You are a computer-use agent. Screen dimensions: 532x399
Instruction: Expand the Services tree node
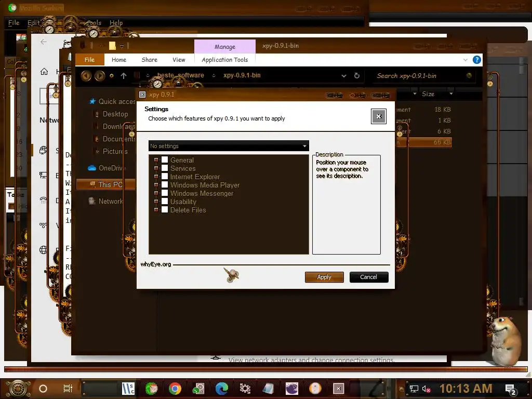click(156, 168)
